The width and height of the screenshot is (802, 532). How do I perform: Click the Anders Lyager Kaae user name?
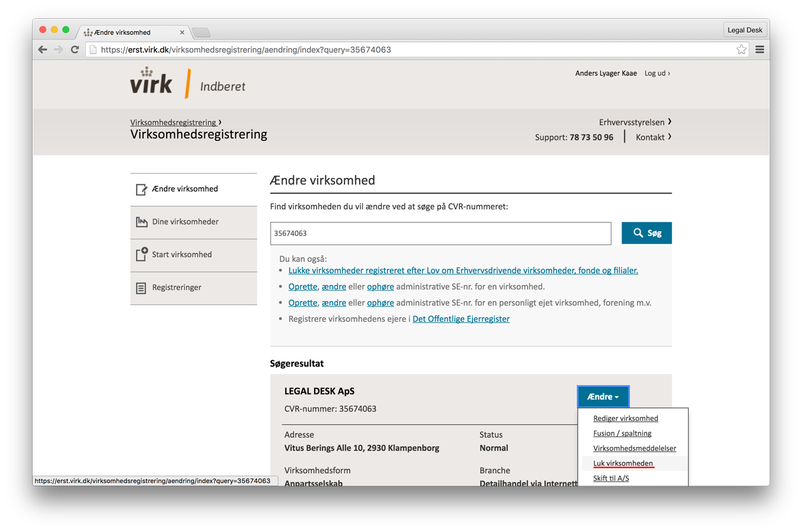click(606, 73)
